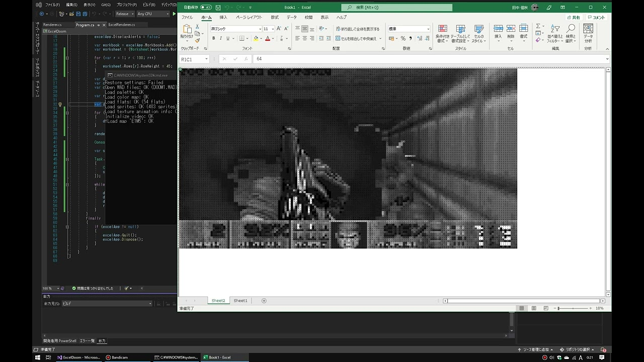
Task: Click the Comments button in Excel
Action: (x=596, y=18)
